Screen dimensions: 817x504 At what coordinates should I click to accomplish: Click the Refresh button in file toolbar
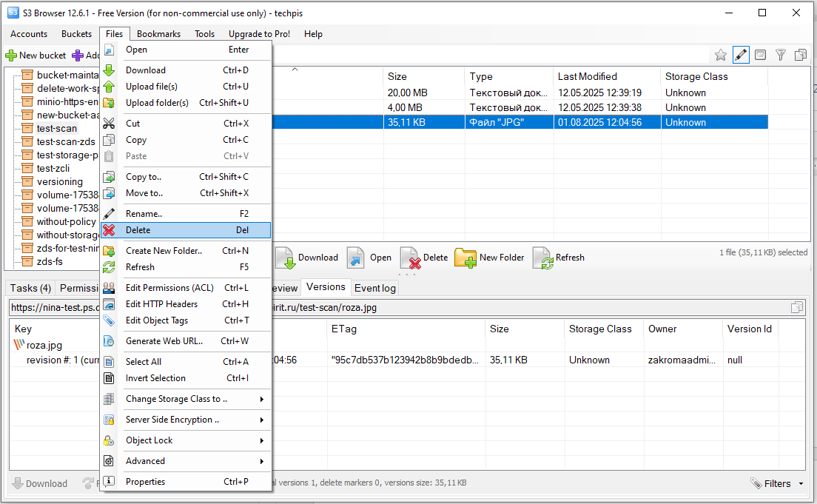click(559, 258)
